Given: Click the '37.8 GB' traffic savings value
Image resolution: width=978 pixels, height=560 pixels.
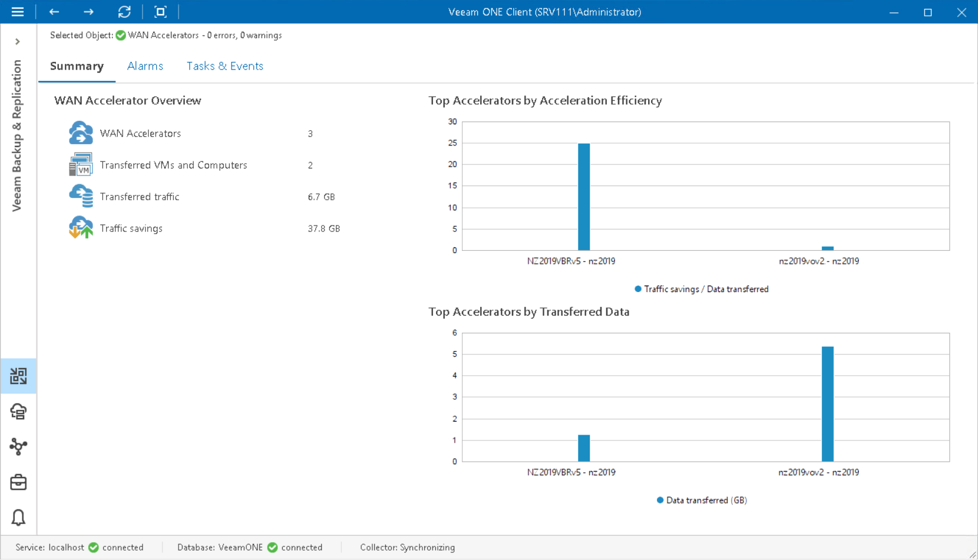Looking at the screenshot, I should click(323, 228).
